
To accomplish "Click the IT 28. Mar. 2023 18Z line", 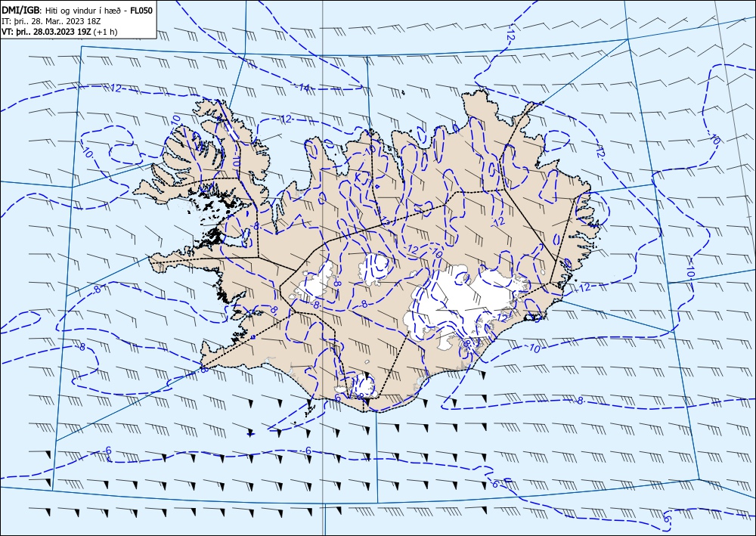I will (52, 21).
